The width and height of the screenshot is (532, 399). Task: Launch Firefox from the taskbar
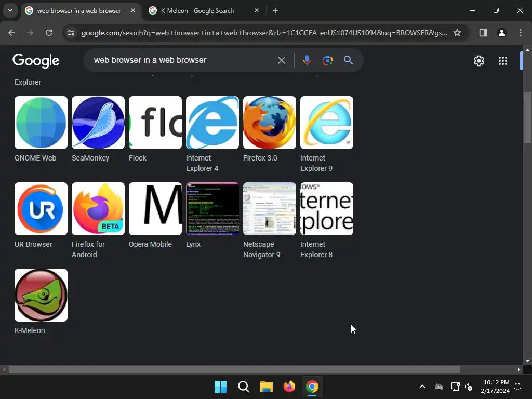[289, 387]
